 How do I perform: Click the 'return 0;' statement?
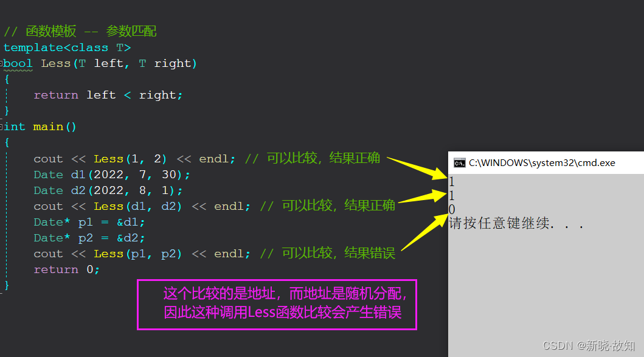click(x=66, y=270)
